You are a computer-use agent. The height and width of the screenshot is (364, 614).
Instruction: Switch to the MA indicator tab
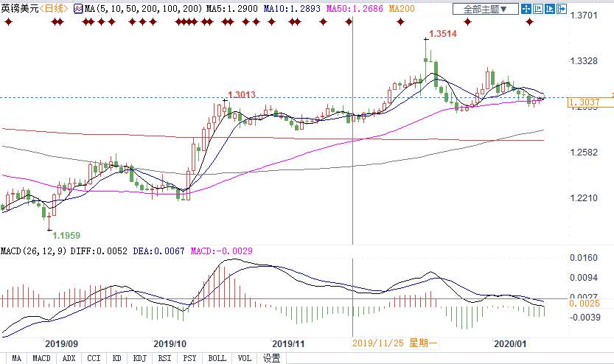[x=16, y=358]
